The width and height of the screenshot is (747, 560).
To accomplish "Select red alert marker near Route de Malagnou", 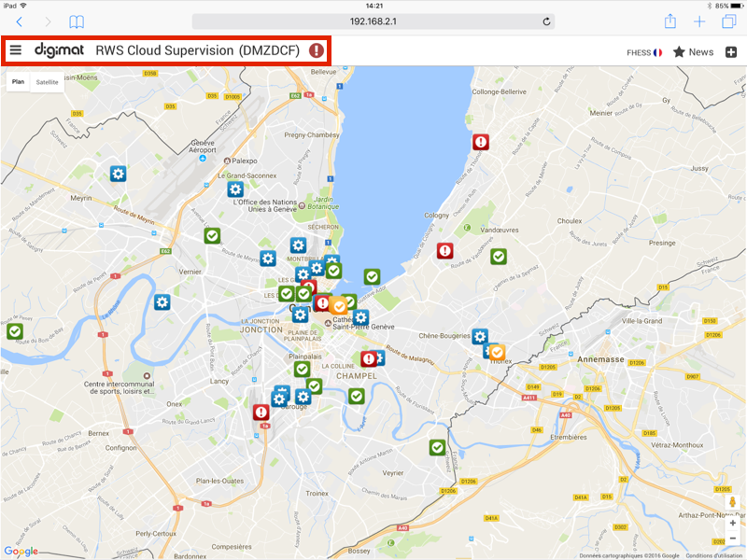I will 368,358.
